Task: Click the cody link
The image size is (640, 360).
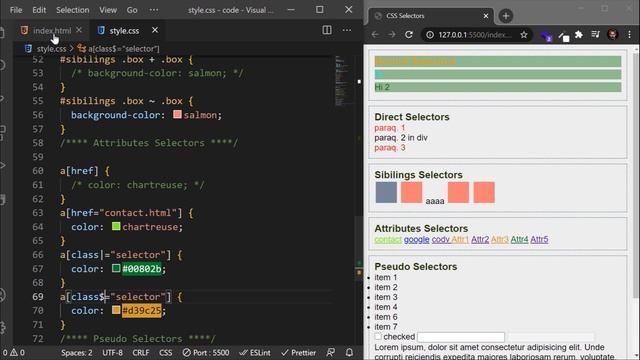Action: click(x=441, y=240)
